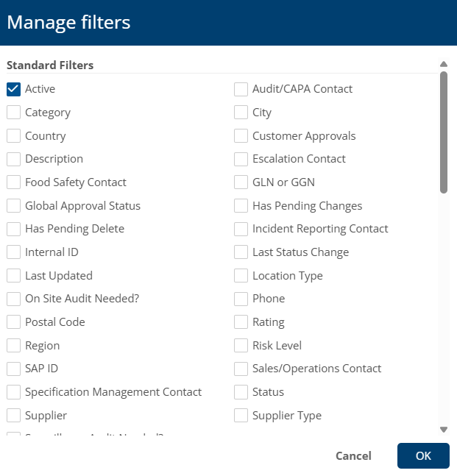Enable the Risk Level checkbox
The height and width of the screenshot is (476, 457).
click(x=241, y=346)
